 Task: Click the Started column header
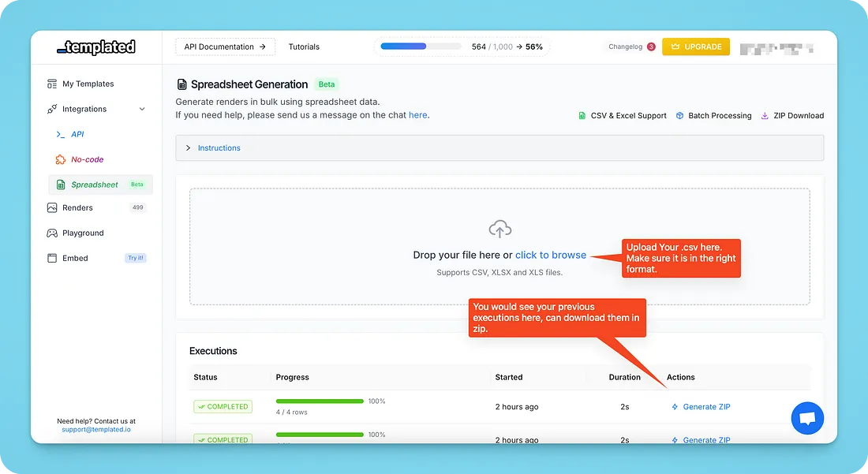coord(509,378)
